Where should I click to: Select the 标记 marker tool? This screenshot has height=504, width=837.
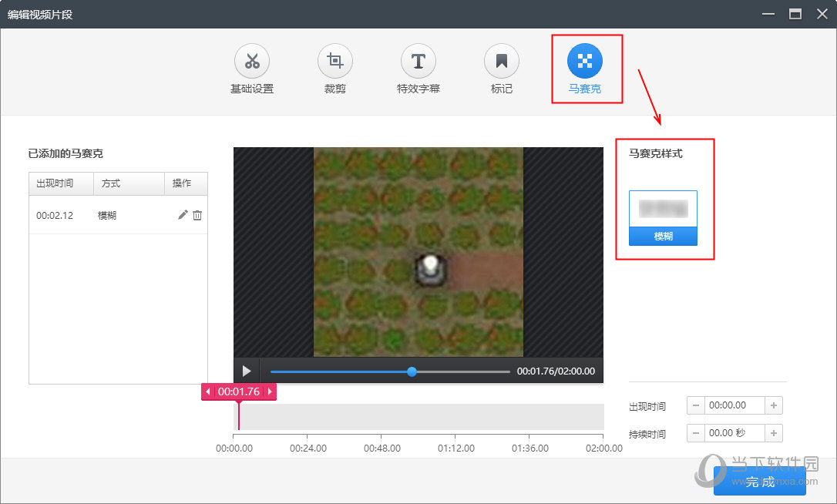coord(501,68)
